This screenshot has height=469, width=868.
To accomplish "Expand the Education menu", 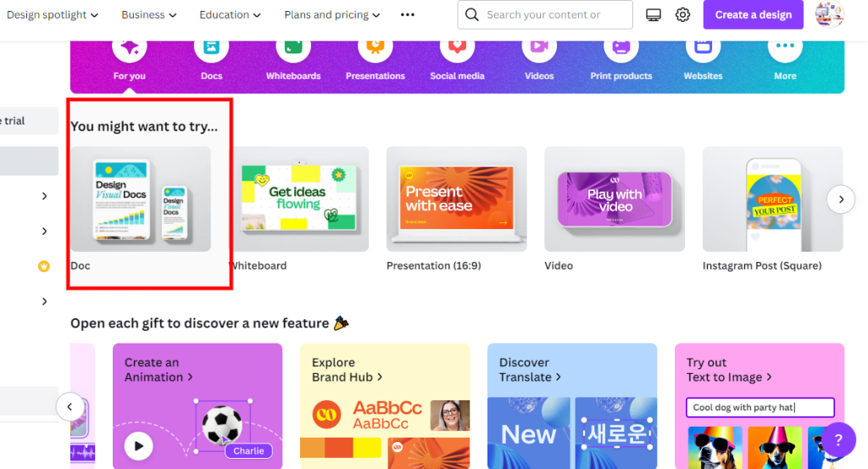I will point(230,15).
